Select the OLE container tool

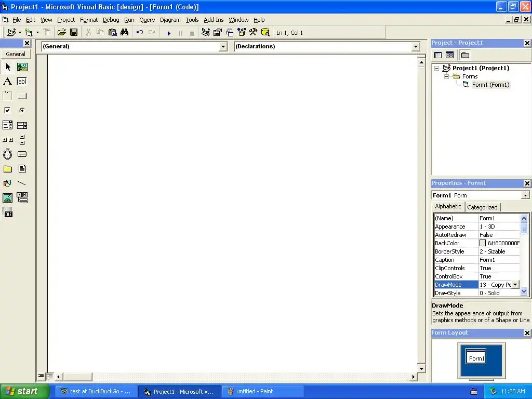click(7, 212)
